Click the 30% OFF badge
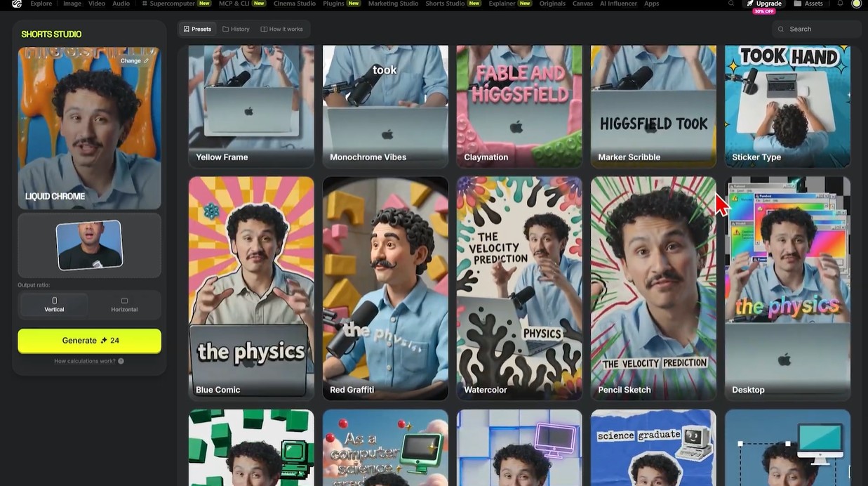Viewport: 868px width, 486px height. click(x=764, y=11)
